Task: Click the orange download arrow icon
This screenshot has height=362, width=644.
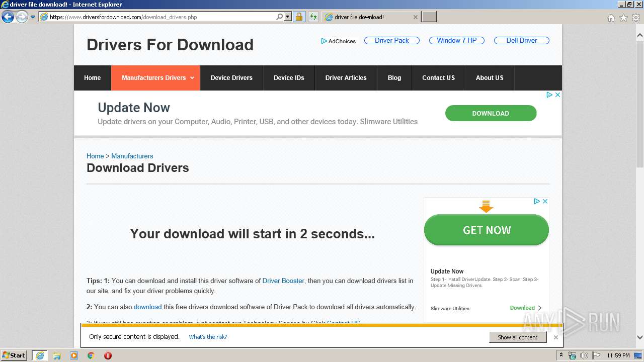Action: coord(486,206)
